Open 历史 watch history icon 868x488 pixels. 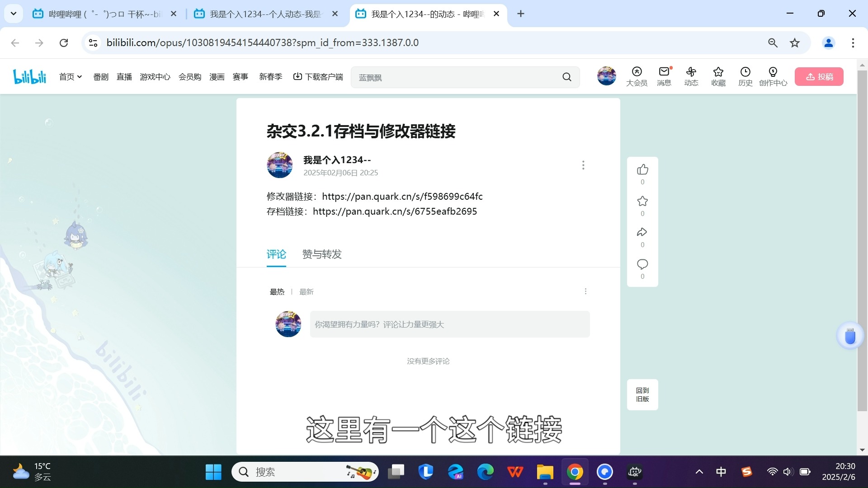(745, 76)
